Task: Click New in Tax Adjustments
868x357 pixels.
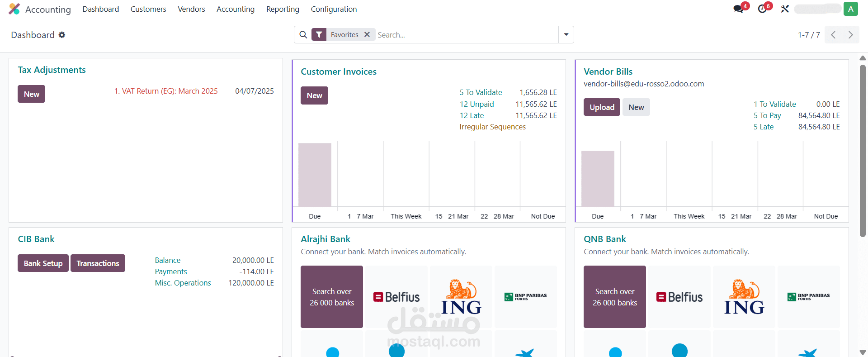Action: pyautogui.click(x=32, y=94)
